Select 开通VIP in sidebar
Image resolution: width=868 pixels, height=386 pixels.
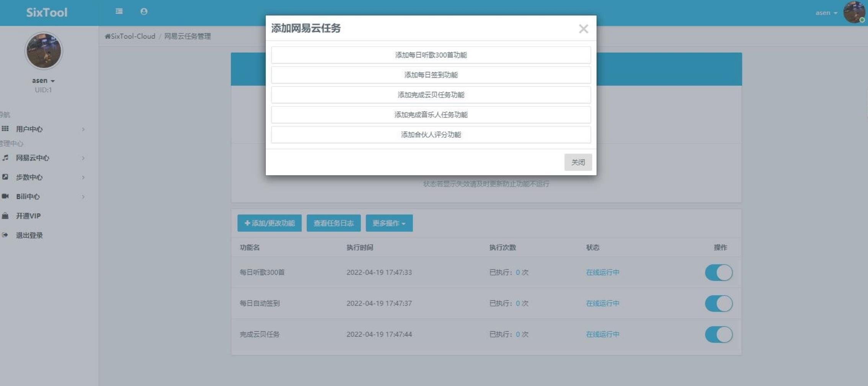tap(28, 216)
